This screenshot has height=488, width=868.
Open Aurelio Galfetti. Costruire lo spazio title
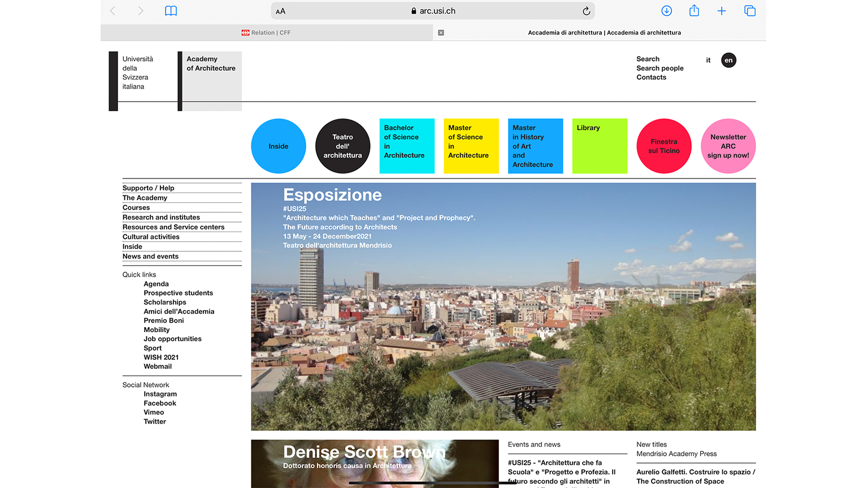[696, 477]
